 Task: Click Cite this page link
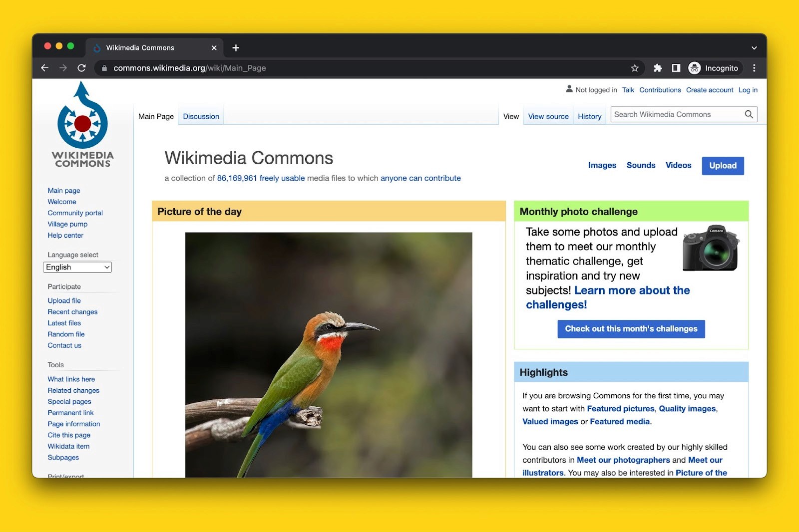(x=69, y=435)
